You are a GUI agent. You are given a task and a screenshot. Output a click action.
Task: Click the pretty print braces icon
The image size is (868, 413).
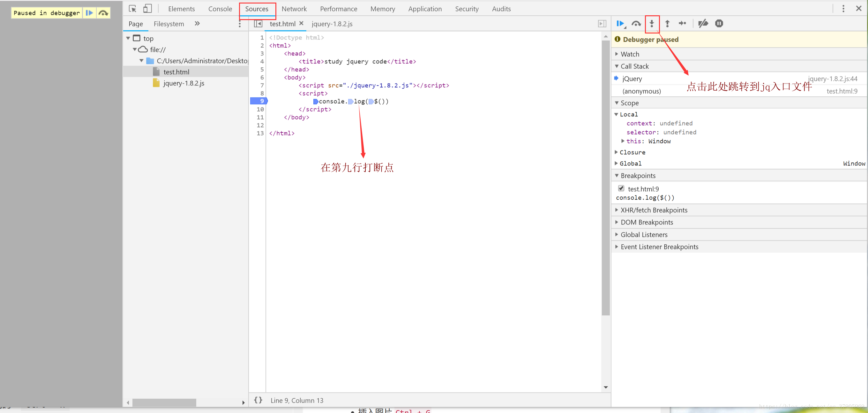pos(258,400)
